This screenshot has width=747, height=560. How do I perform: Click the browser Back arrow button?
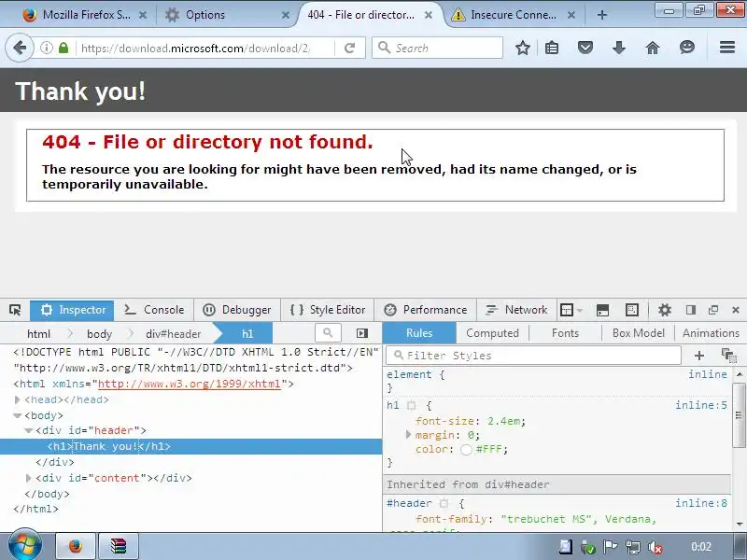[x=20, y=48]
